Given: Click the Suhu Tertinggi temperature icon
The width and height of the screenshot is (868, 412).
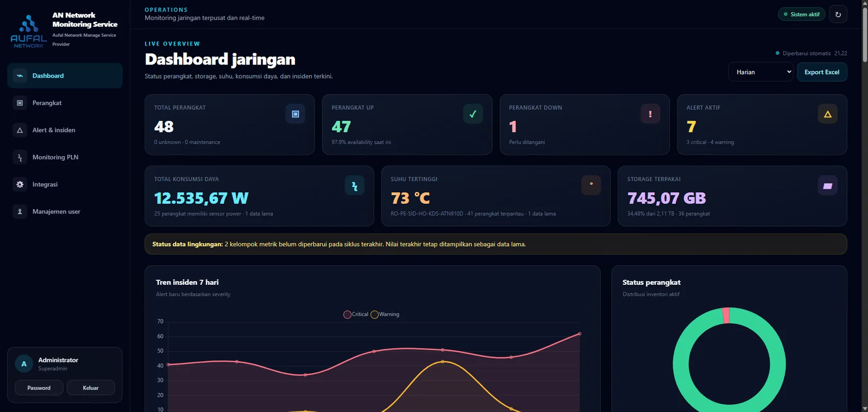Looking at the screenshot, I should (591, 186).
